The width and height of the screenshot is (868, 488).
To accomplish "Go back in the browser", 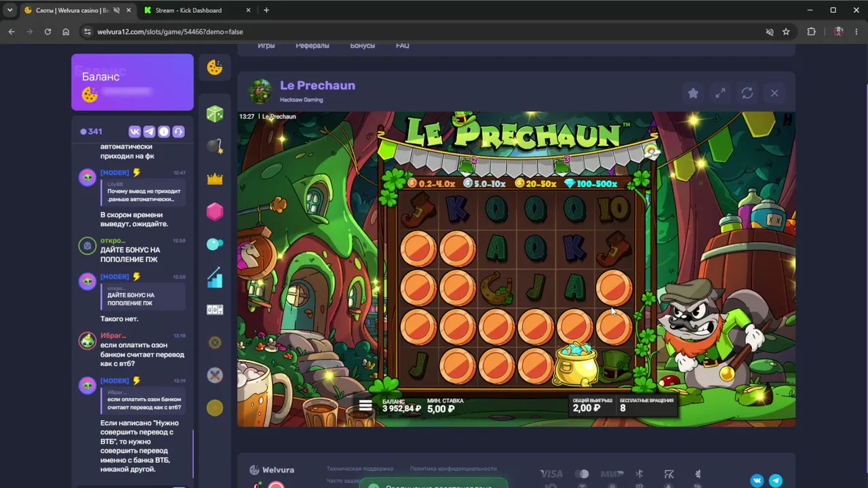I will (x=12, y=31).
